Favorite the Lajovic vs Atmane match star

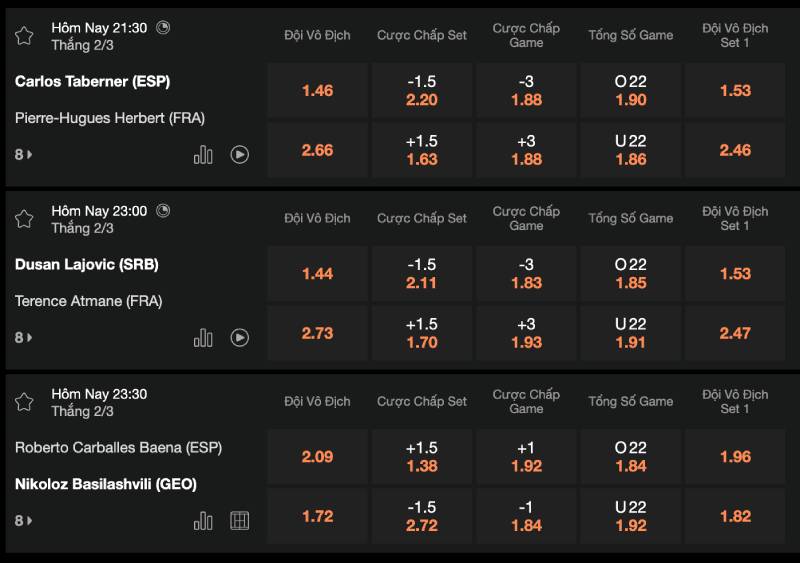click(24, 219)
